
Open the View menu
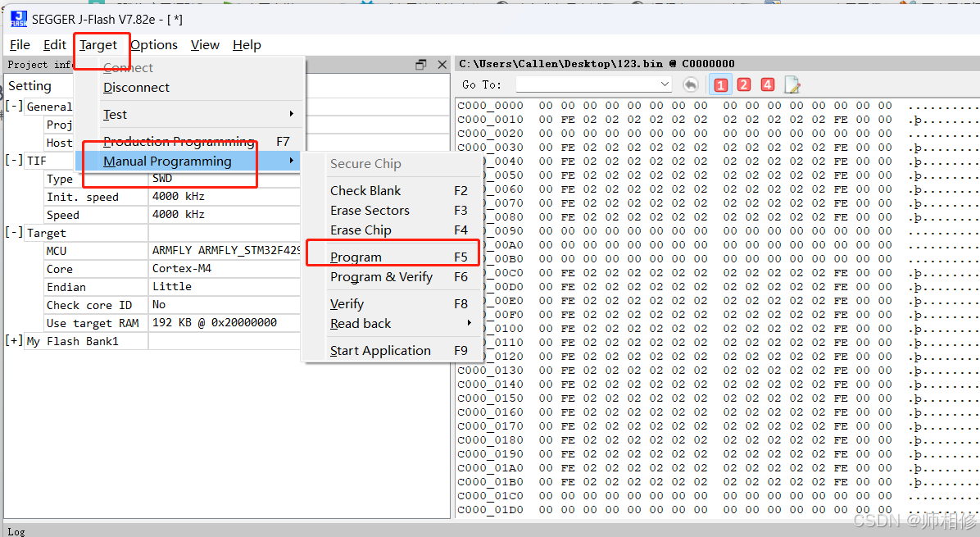(205, 45)
